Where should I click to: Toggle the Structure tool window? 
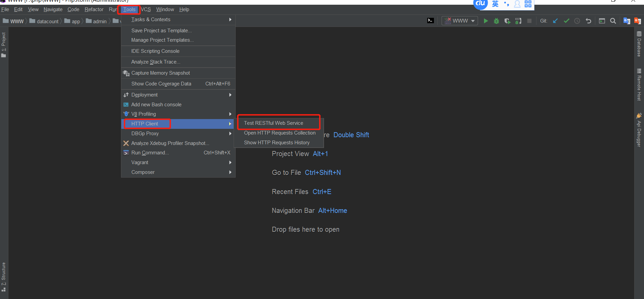click(x=4, y=276)
